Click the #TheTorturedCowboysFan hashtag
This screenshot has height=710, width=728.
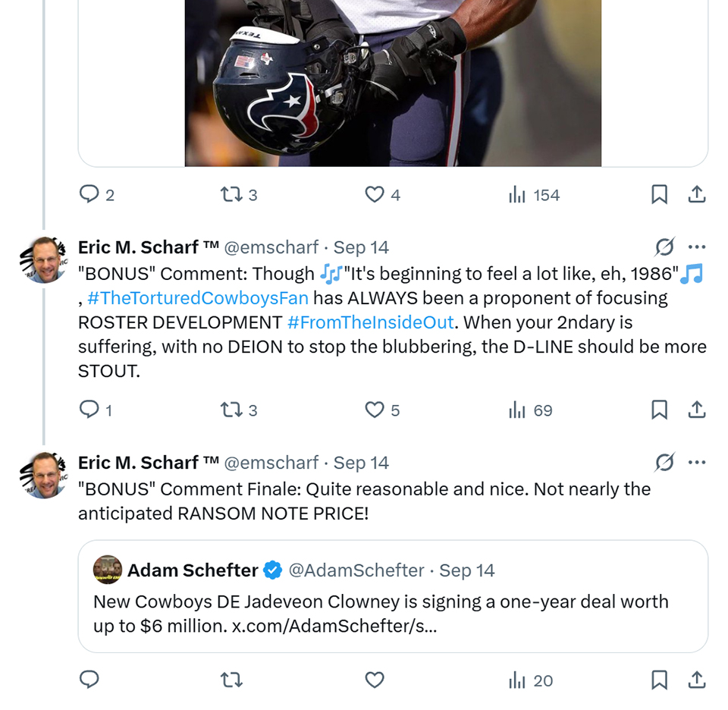click(198, 298)
